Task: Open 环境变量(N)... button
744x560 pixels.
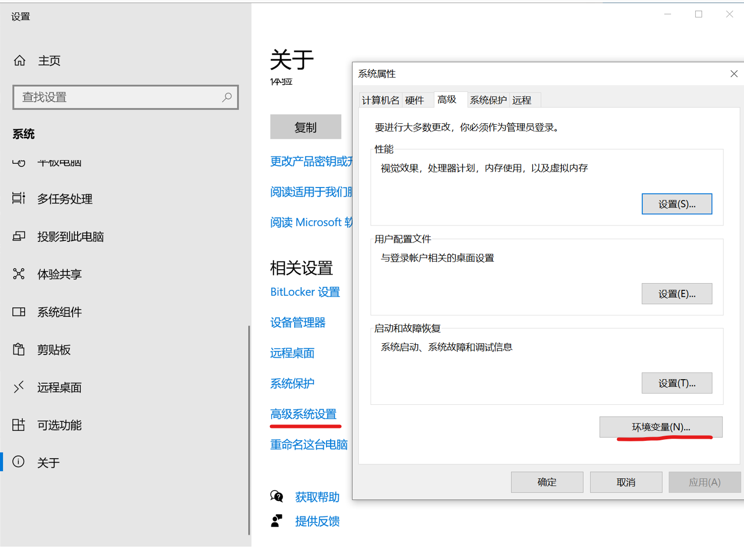Action: click(661, 427)
